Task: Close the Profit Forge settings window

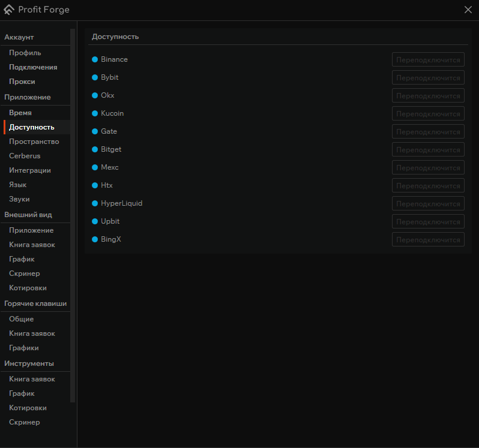Action: pyautogui.click(x=468, y=10)
